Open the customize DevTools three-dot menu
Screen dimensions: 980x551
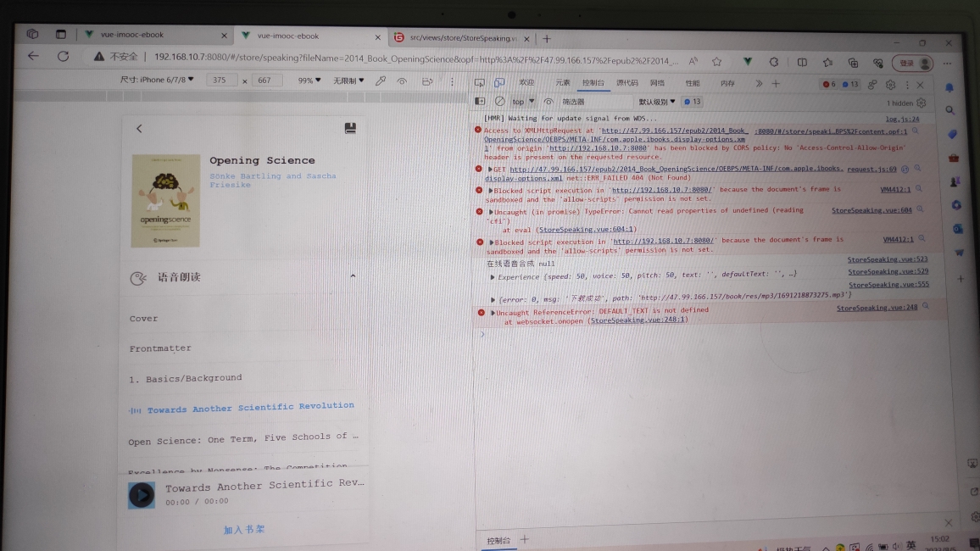click(x=907, y=85)
